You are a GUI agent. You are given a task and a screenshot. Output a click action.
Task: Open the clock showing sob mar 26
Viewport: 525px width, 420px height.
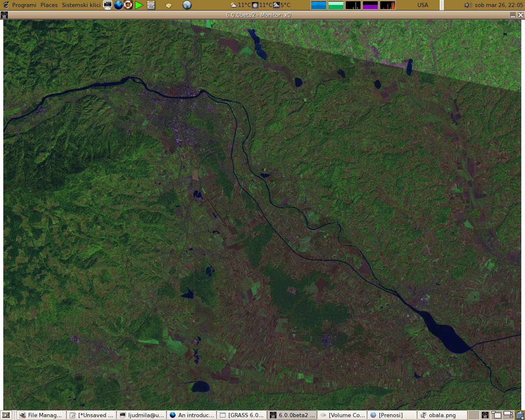pos(499,5)
